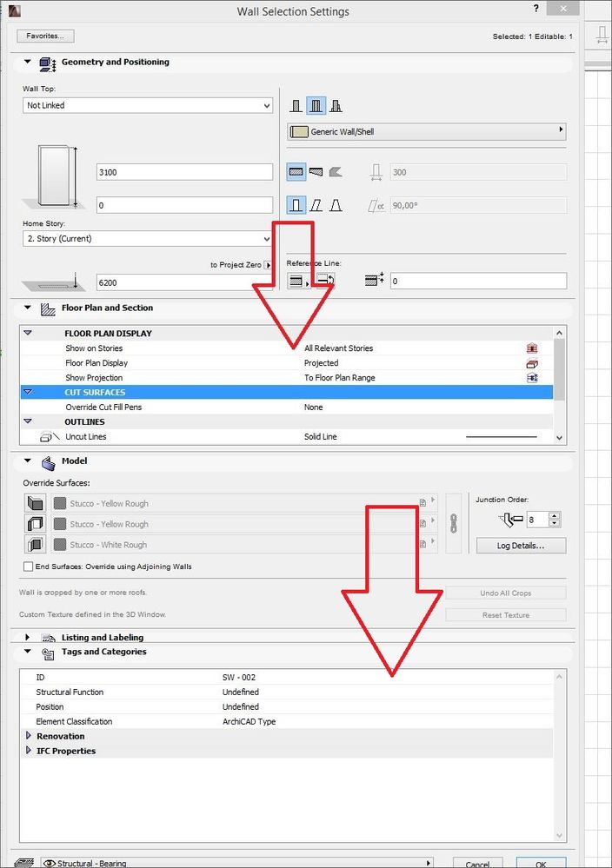Click the reference line offset icon
Viewport: 612px width, 868px height.
[x=375, y=280]
